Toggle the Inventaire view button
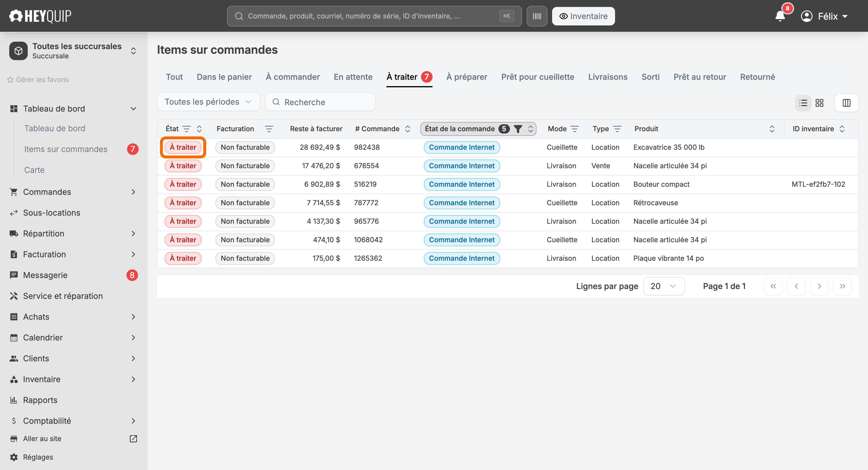868x470 pixels. click(x=583, y=16)
